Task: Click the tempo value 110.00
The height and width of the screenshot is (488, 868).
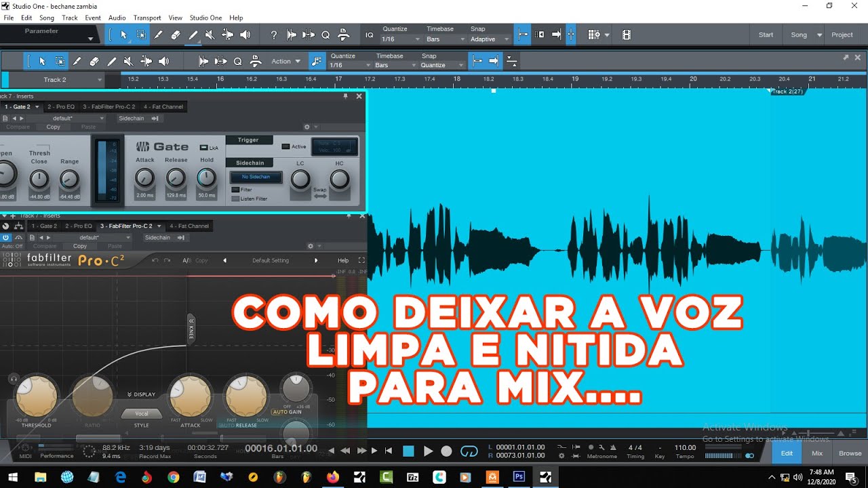Action: point(685,447)
